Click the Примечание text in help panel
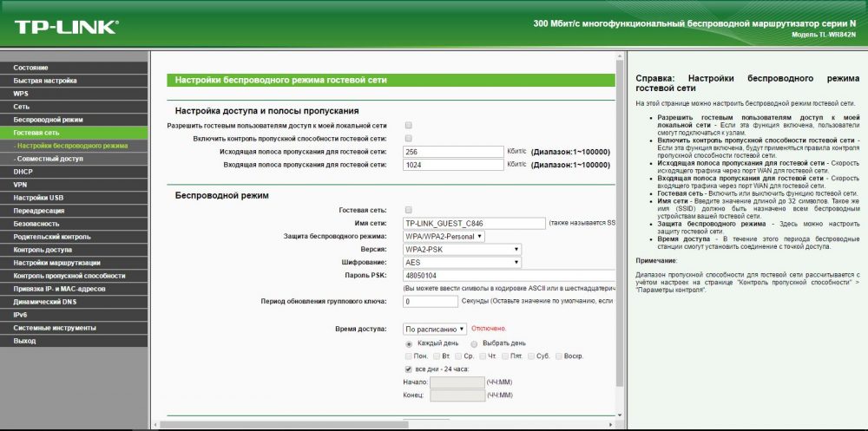The height and width of the screenshot is (431, 868). coord(656,260)
